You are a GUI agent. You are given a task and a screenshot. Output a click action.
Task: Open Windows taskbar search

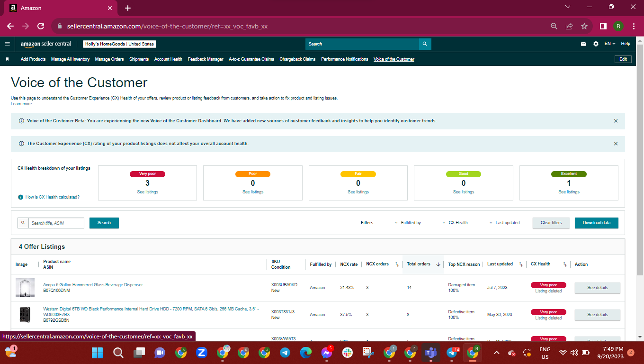118,353
